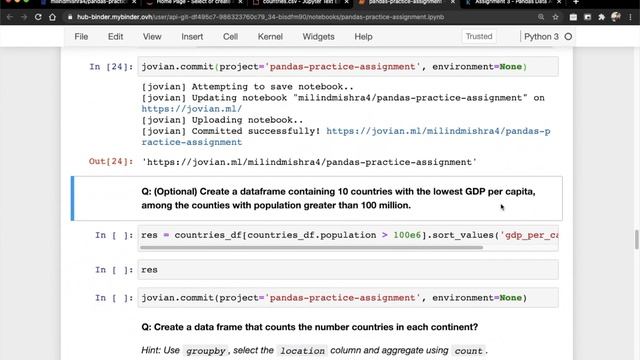Click the kernel status circle indicator
Image resolution: width=640 pixels, height=360 pixels.
[568, 37]
